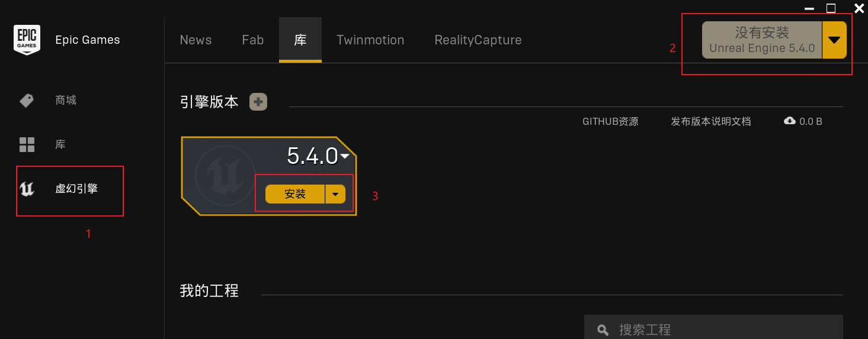Open the GITHUB资源 link
The width and height of the screenshot is (868, 339).
610,121
